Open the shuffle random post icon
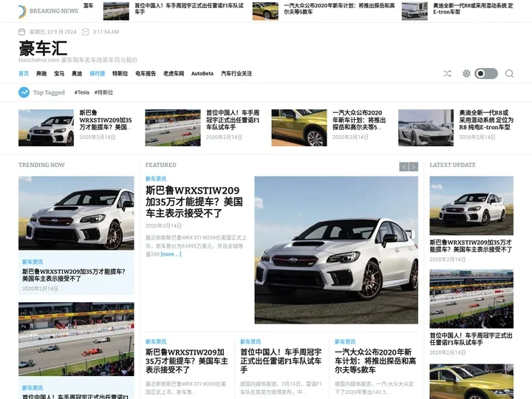Viewport: 532px width, 399px height. click(x=447, y=73)
